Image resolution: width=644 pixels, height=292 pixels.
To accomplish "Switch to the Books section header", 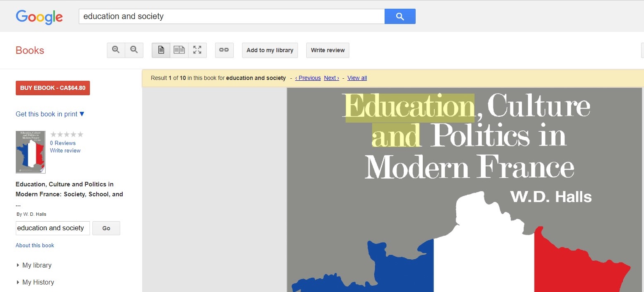I will (29, 50).
